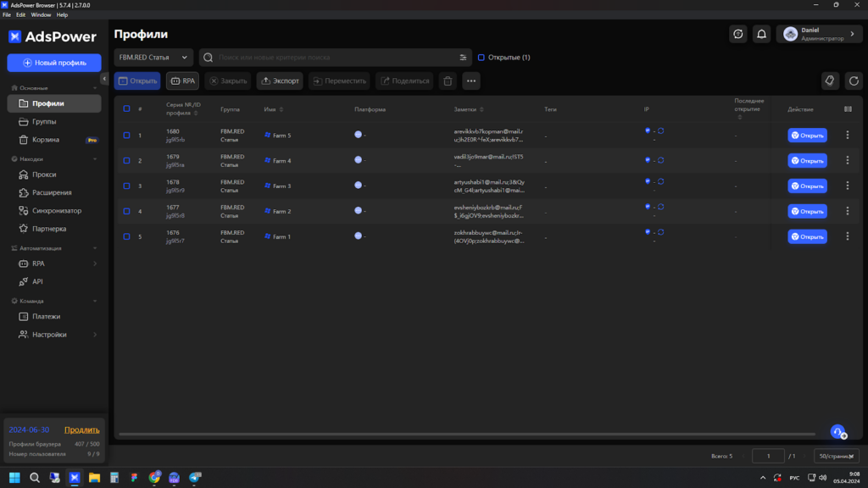Select checkbox for row 1 Farm 5
The image size is (868, 488).
point(127,135)
